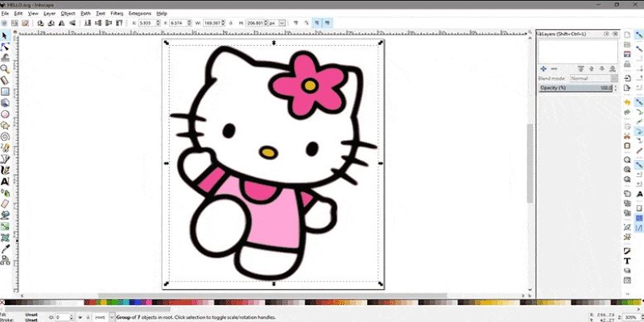Click the add layer plus icon
Viewport: 644px width, 322px height.
pyautogui.click(x=543, y=69)
